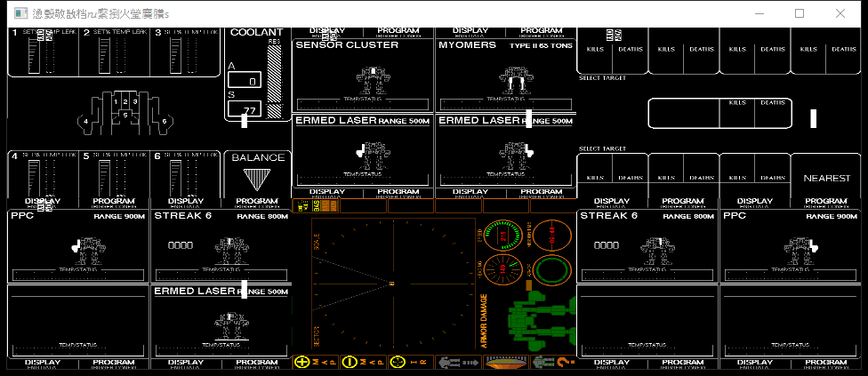
Task: Adjust heat sink 1 SET% gauge
Action: point(34,55)
